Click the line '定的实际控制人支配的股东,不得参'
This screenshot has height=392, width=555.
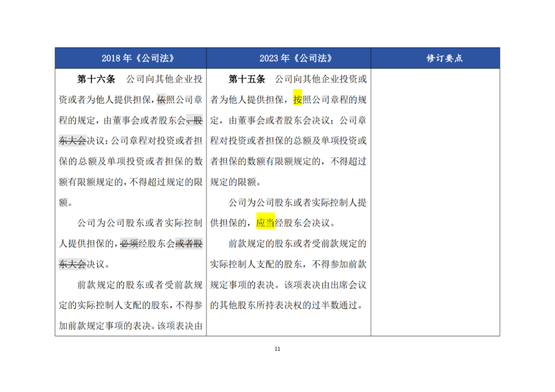(x=131, y=305)
